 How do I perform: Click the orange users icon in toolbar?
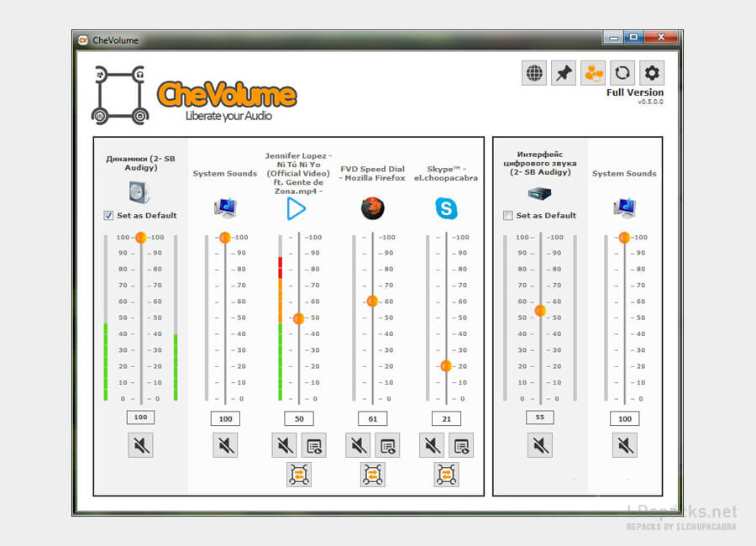coord(593,73)
